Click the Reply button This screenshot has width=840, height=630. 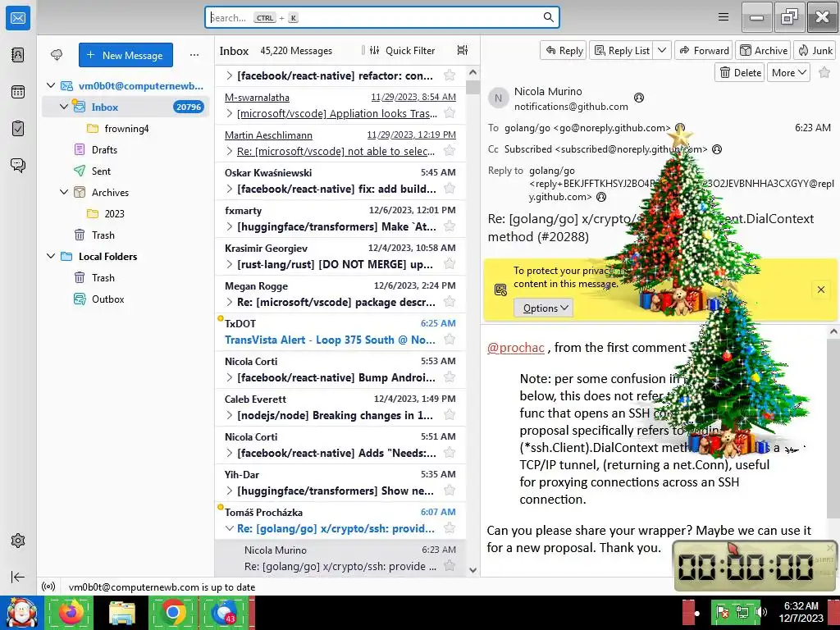point(564,50)
